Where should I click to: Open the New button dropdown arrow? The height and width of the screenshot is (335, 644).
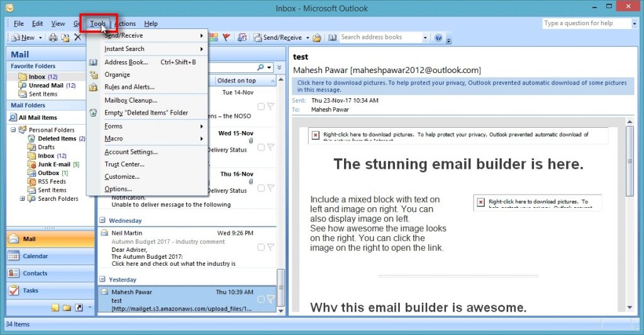40,38
